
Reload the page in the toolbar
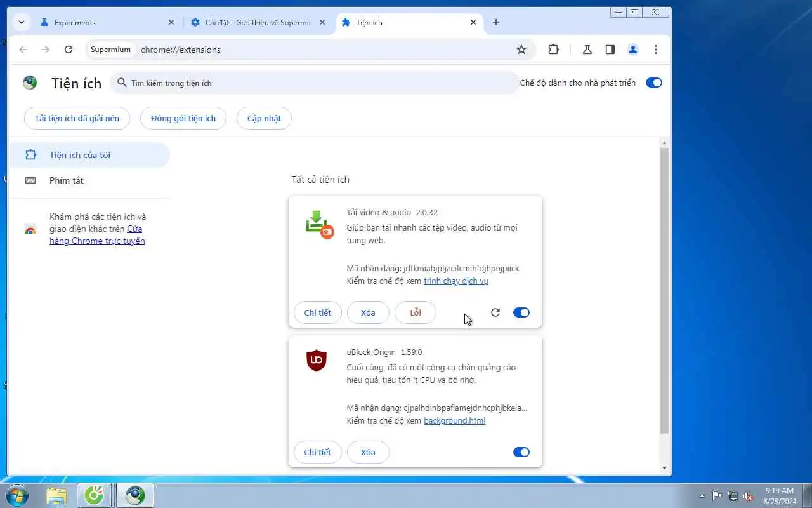69,50
